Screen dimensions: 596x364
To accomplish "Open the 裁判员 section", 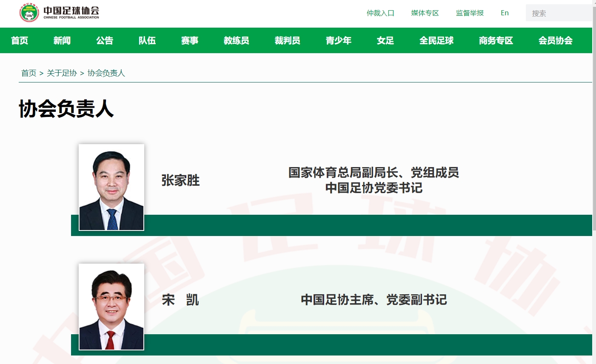I will tap(288, 40).
